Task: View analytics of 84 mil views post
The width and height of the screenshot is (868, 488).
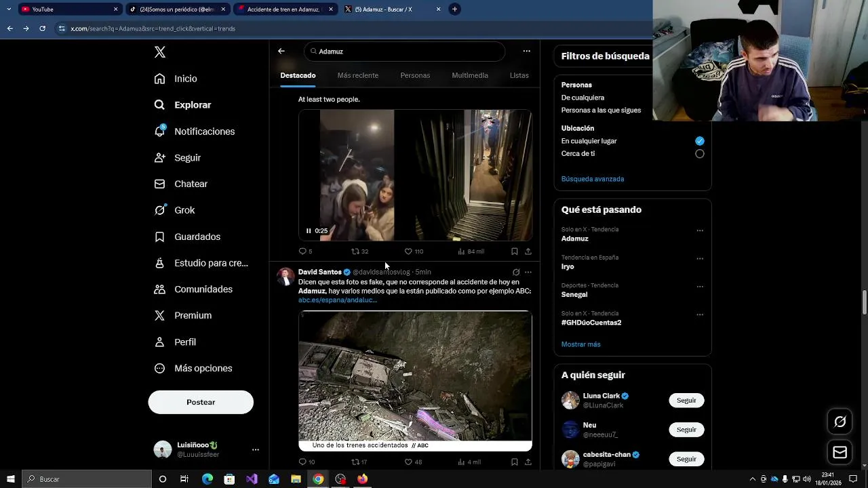Action: click(x=471, y=251)
